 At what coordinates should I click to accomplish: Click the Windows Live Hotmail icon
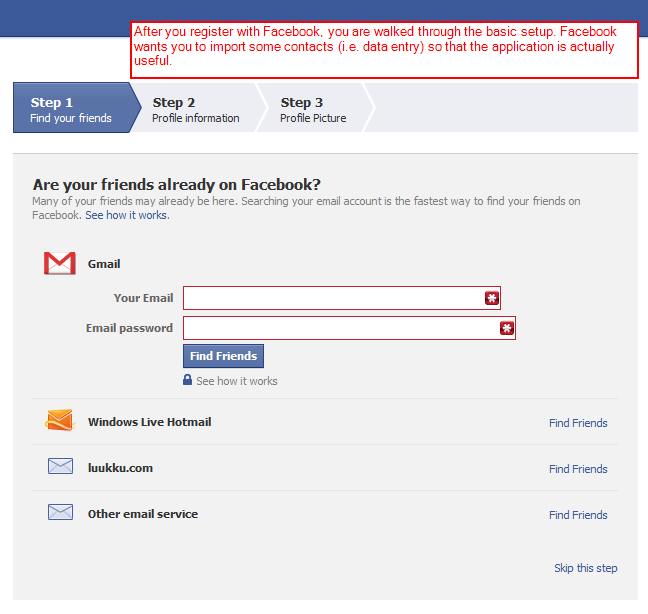tap(60, 420)
